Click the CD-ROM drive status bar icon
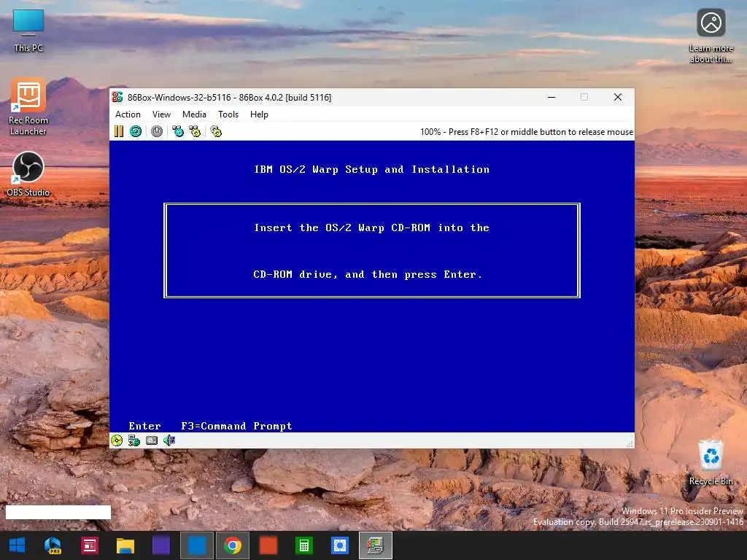747x560 pixels. pos(117,440)
